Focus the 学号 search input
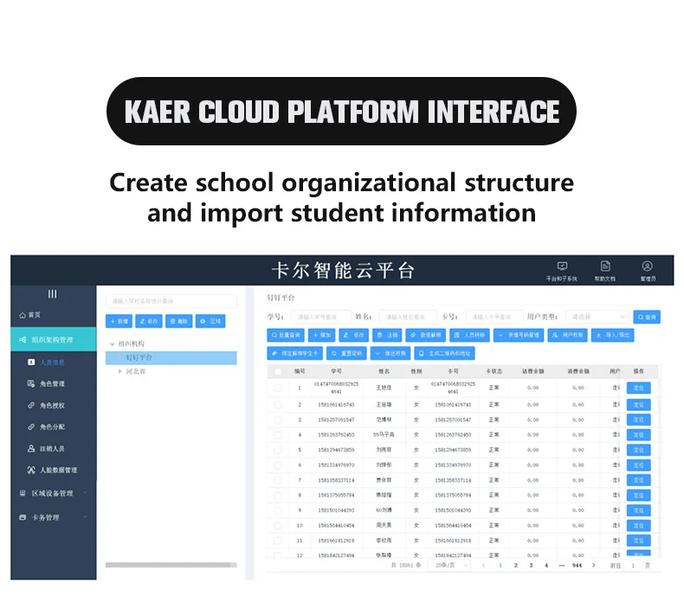Image resolution: width=684 pixels, height=616 pixels. tap(321, 317)
